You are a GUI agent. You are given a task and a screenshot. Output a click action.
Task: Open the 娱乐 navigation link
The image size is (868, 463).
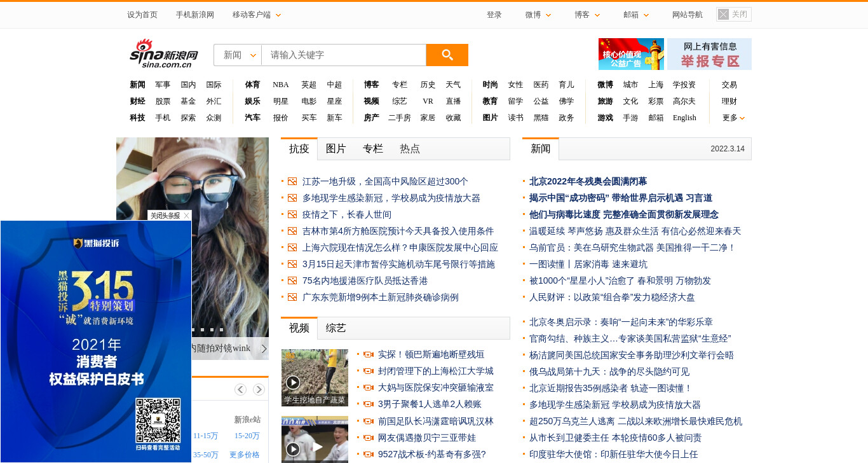tap(252, 101)
